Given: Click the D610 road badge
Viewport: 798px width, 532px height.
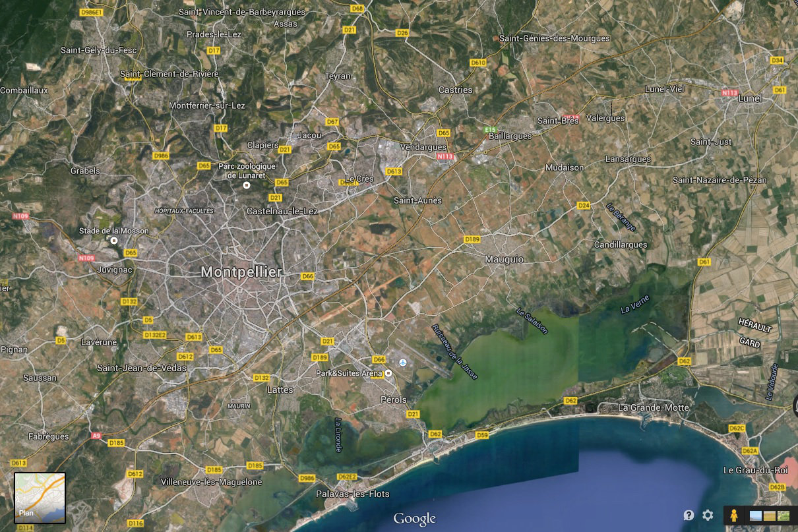Looking at the screenshot, I should 478,63.
